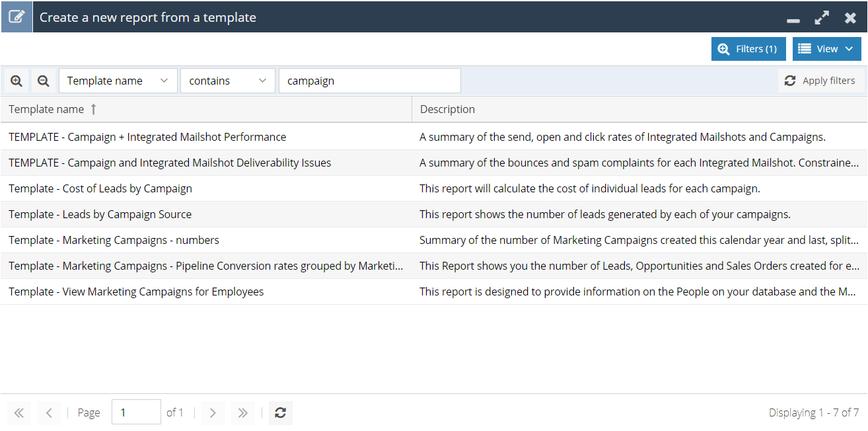
Task: Click description about campaigns created this calendar year
Action: (x=639, y=240)
